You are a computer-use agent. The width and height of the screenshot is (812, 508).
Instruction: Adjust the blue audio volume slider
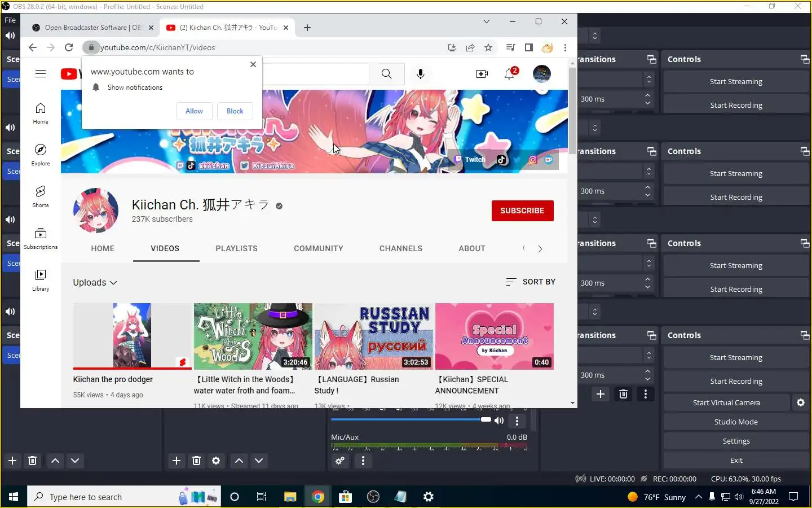[x=411, y=419]
